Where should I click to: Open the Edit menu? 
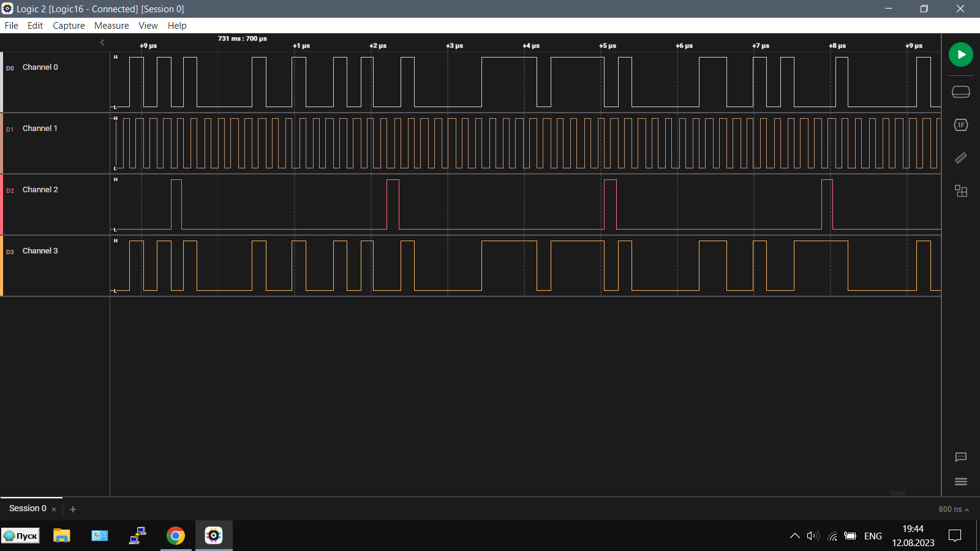click(x=35, y=26)
